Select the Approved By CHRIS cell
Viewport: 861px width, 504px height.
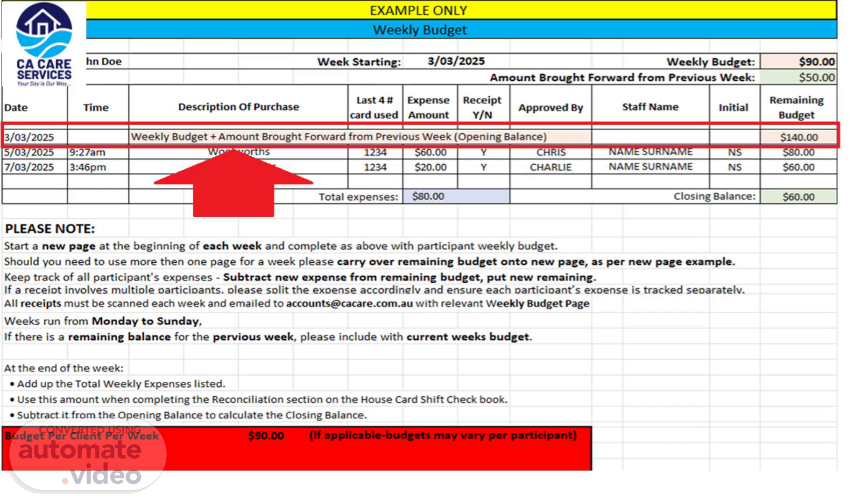click(x=550, y=153)
